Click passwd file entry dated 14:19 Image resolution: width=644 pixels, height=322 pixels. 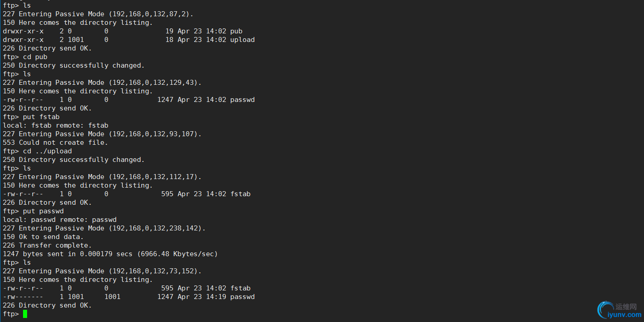click(x=129, y=297)
